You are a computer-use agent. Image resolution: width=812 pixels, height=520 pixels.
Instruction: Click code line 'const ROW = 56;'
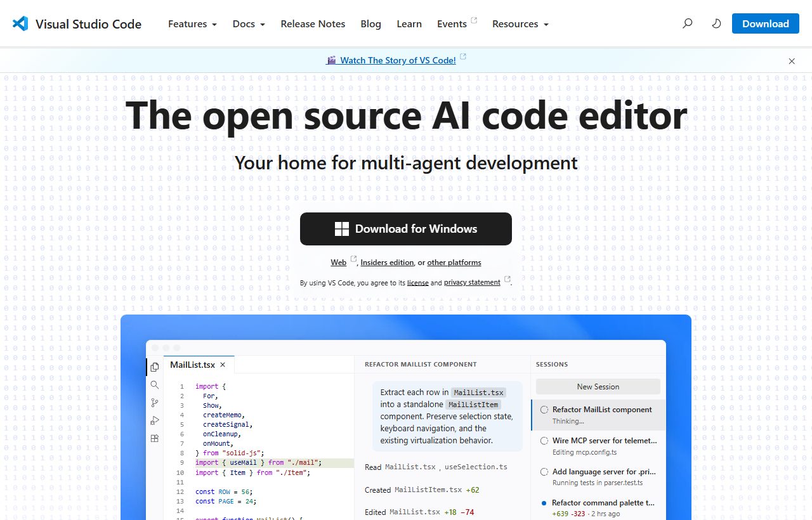[x=225, y=491]
